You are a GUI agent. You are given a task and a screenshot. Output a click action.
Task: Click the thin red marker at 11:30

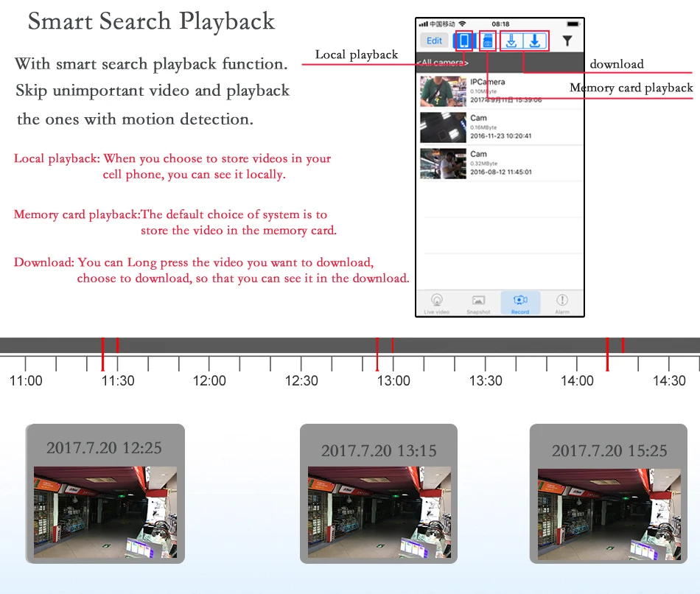117,345
